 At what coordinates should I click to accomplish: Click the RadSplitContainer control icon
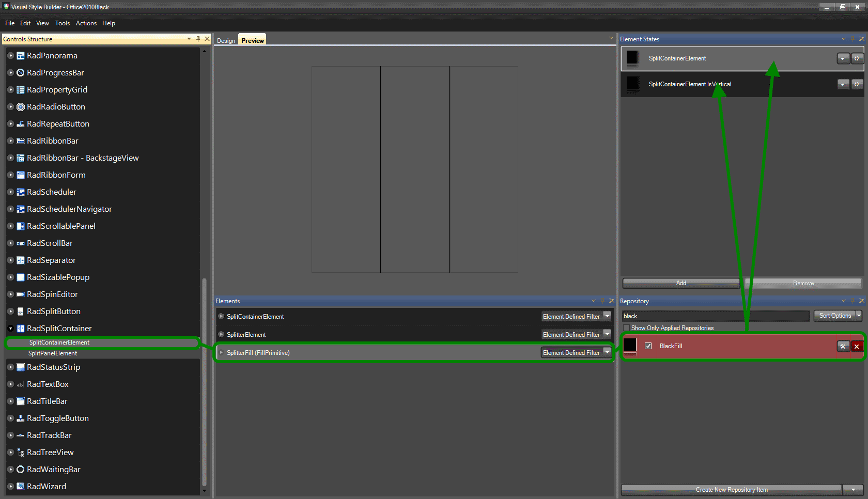pyautogui.click(x=21, y=329)
